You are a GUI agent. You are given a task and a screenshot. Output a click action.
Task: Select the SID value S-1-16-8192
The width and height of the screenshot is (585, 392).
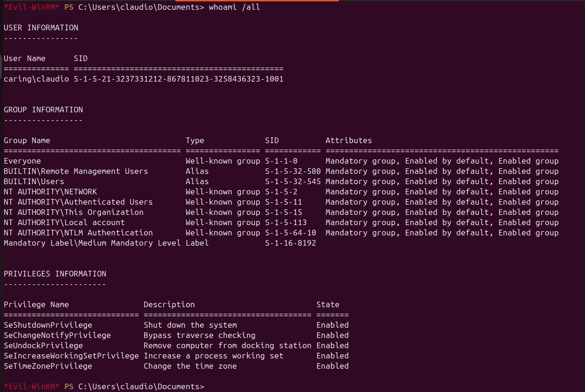(x=291, y=243)
